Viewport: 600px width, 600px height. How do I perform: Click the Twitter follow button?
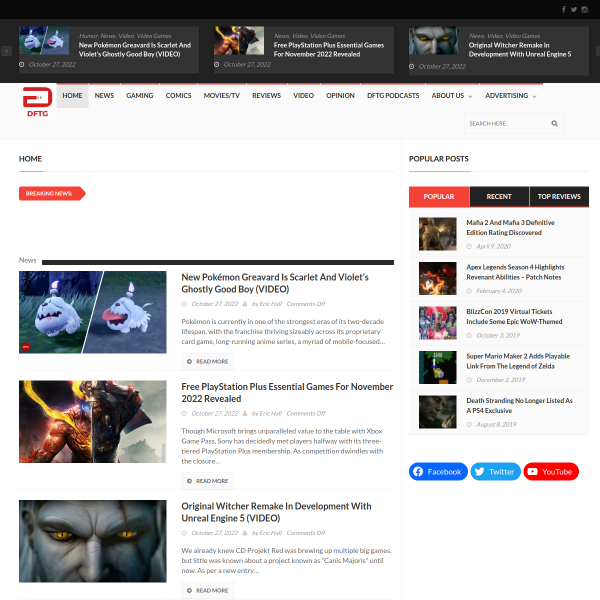pyautogui.click(x=496, y=471)
